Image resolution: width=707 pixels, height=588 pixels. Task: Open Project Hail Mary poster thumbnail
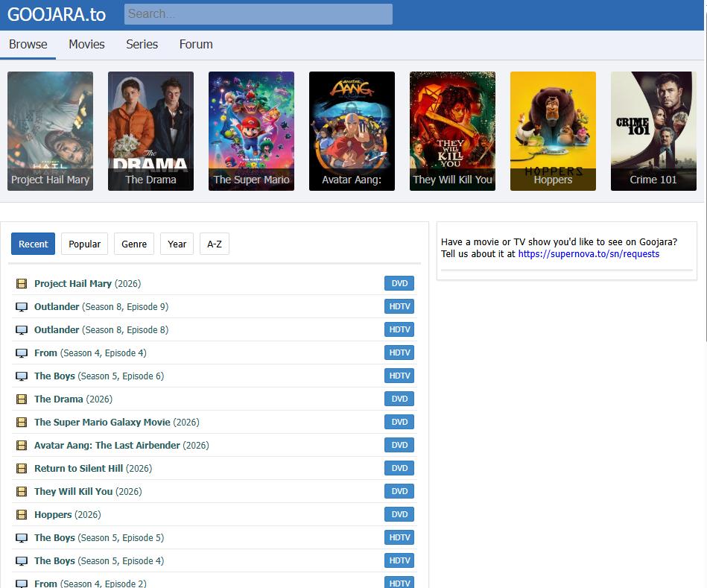(50, 131)
